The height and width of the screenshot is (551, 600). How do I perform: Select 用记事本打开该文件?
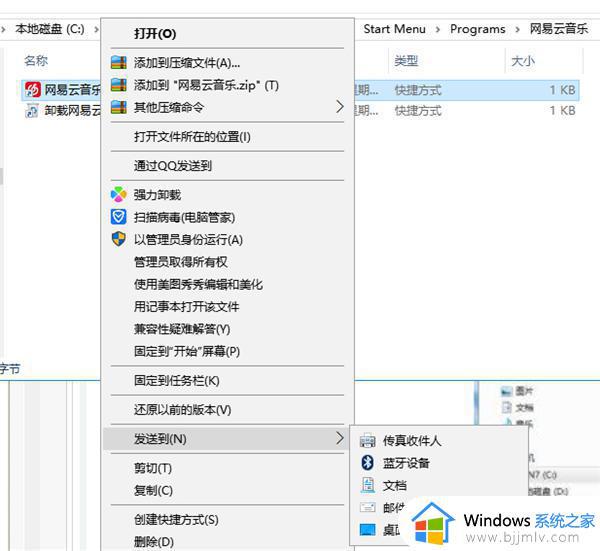pyautogui.click(x=186, y=306)
